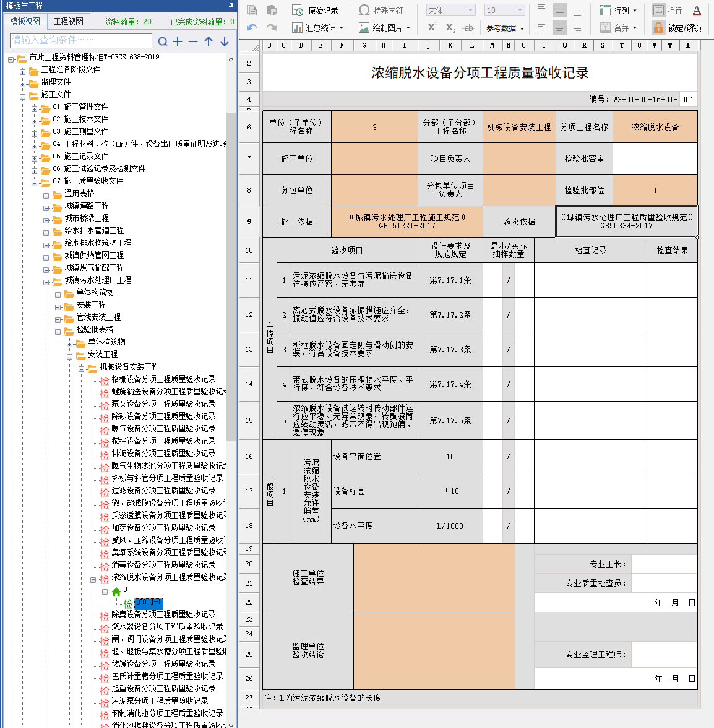Toggle vertical middle alignment
This screenshot has width=714, height=728.
559,10
